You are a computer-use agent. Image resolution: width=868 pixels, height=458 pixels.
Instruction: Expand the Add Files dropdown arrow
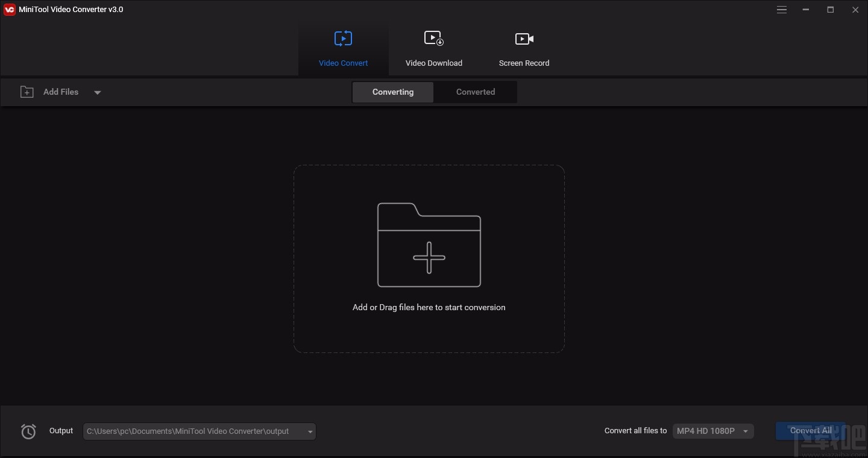97,92
